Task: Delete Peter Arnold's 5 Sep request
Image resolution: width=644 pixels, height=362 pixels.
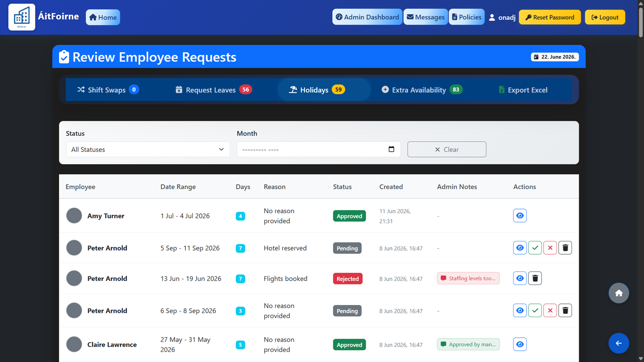Action: pos(565,248)
